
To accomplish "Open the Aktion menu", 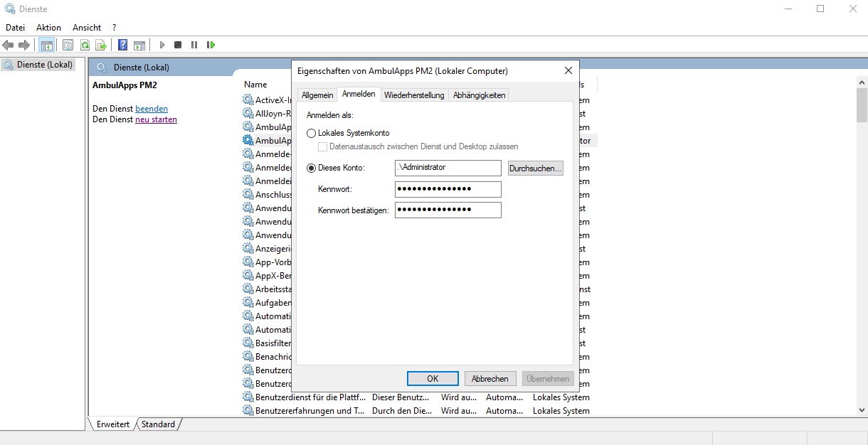I will [x=49, y=27].
